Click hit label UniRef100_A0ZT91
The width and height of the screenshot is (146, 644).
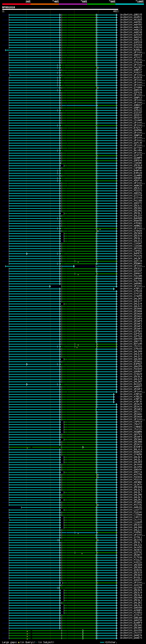pos(131,505)
